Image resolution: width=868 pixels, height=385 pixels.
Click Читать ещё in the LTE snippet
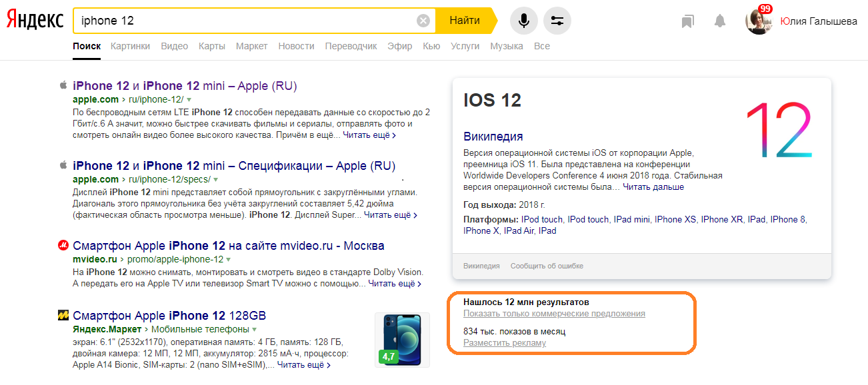tap(370, 135)
